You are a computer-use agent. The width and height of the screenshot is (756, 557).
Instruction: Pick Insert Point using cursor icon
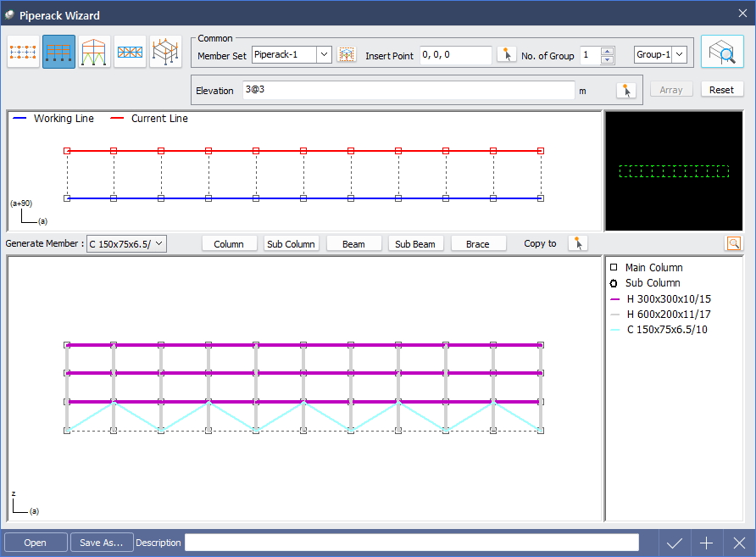506,55
